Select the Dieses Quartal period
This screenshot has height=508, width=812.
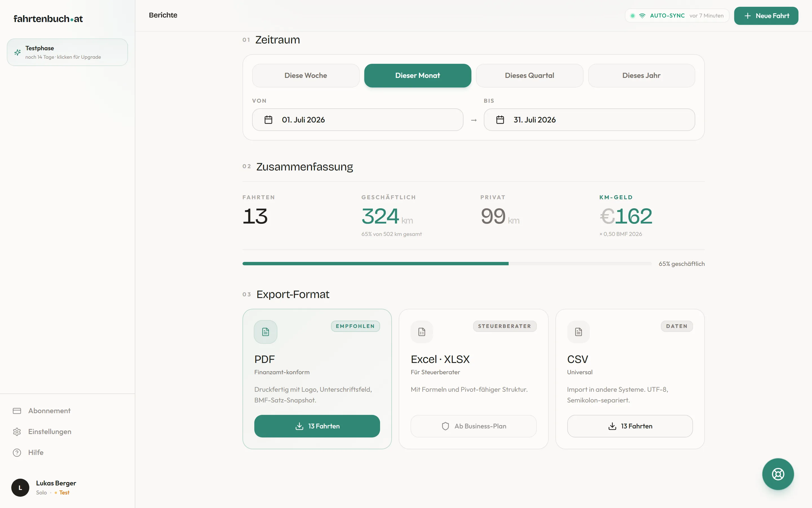point(529,76)
